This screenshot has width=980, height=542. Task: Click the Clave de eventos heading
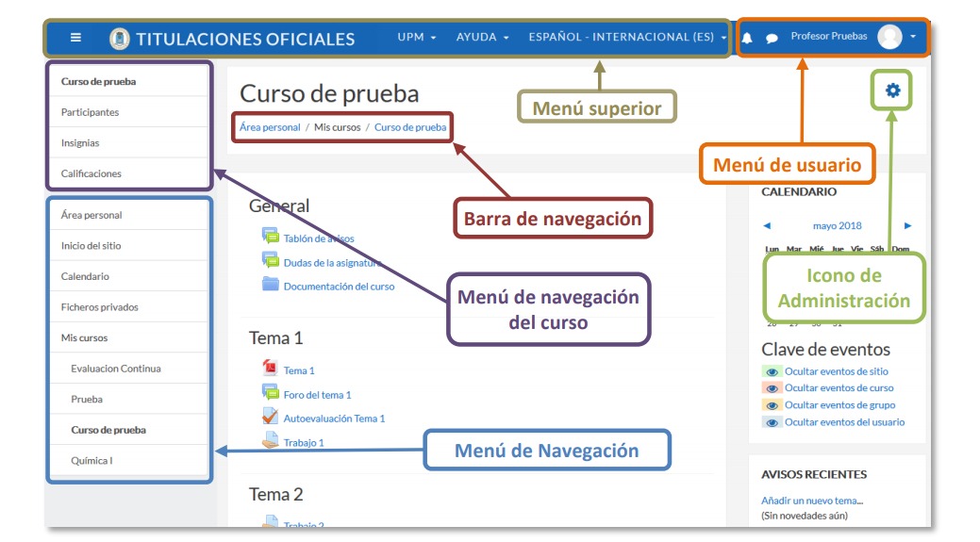pos(825,350)
